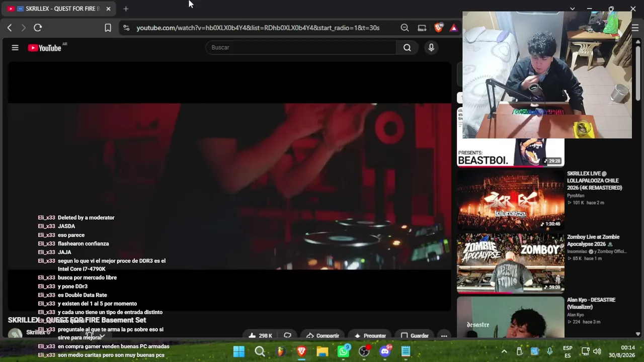This screenshot has width=644, height=362.
Task: Open the SKRILLEX LIVE @ LOLLAPALOOZA CHILE thumbnail
Action: pos(511,200)
